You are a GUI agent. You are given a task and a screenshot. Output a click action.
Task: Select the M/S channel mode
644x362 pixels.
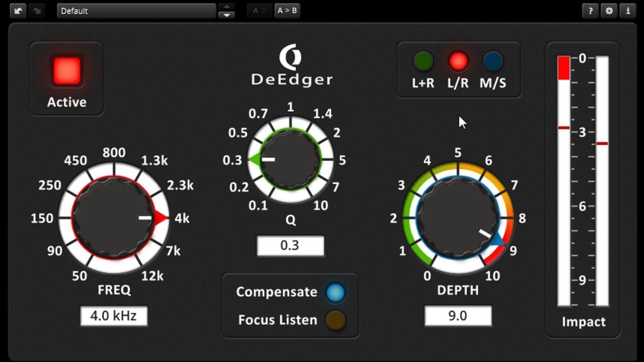pos(493,61)
